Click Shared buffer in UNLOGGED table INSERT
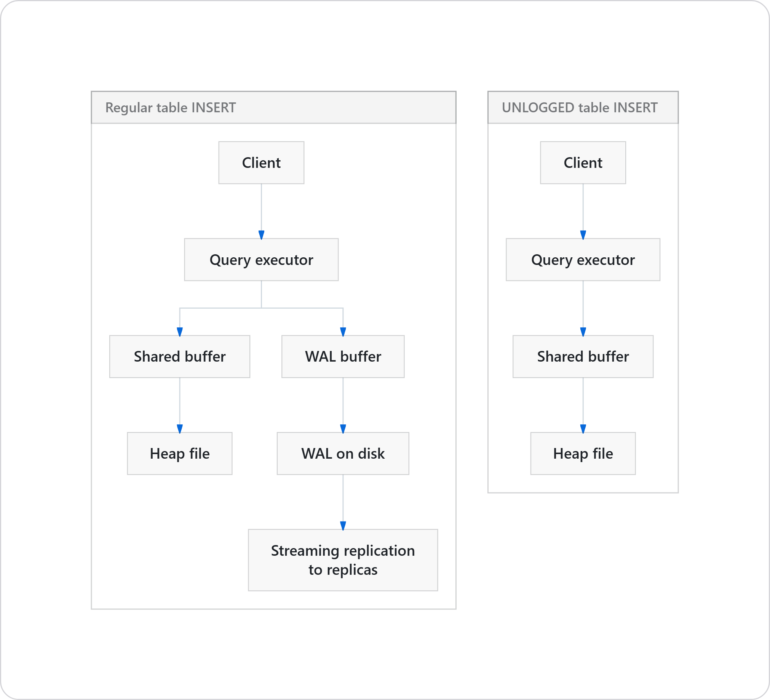This screenshot has height=700, width=770. [583, 357]
